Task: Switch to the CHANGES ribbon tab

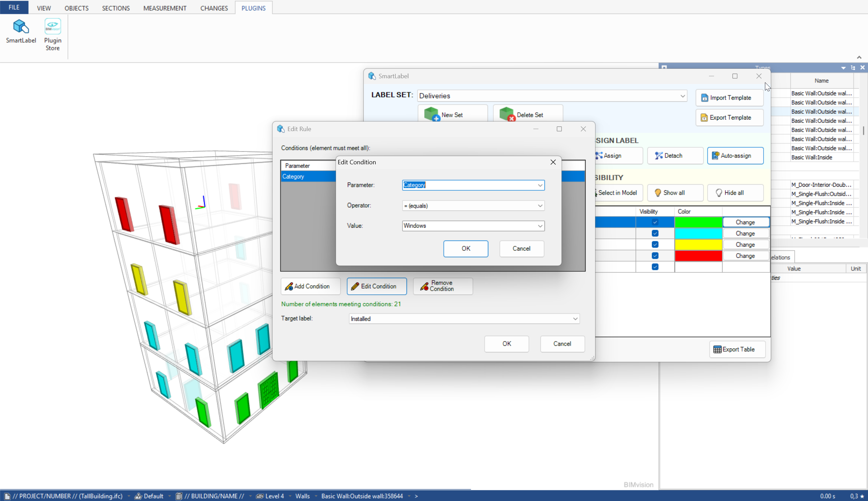Action: tap(214, 8)
